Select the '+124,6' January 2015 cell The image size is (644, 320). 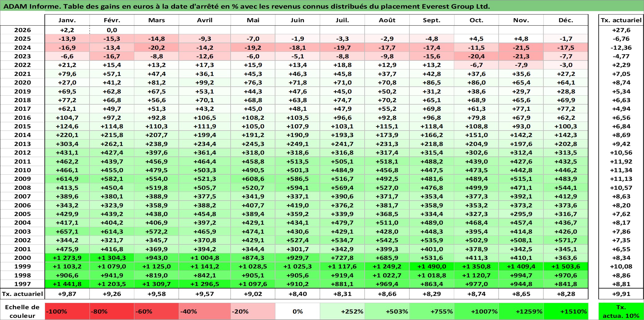point(67,126)
